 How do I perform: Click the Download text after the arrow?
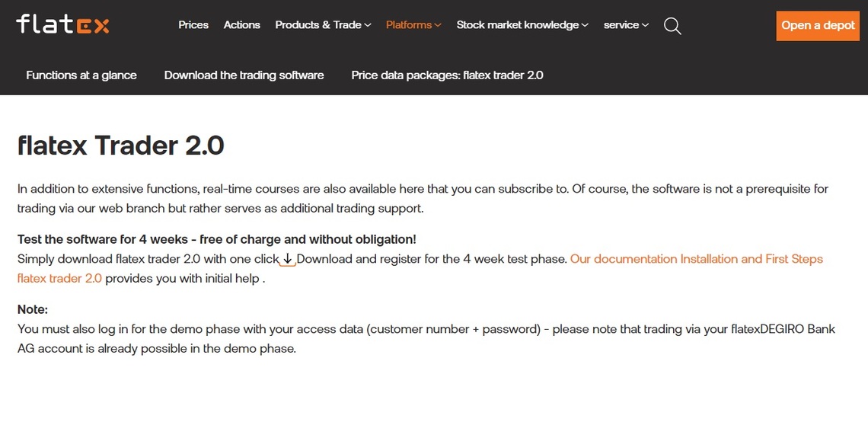click(324, 259)
